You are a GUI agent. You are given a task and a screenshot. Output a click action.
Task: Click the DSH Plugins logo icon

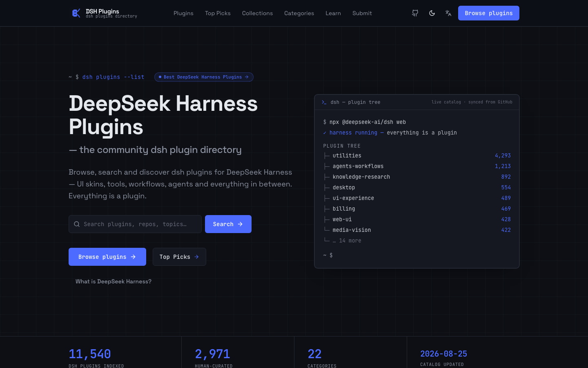coord(76,13)
